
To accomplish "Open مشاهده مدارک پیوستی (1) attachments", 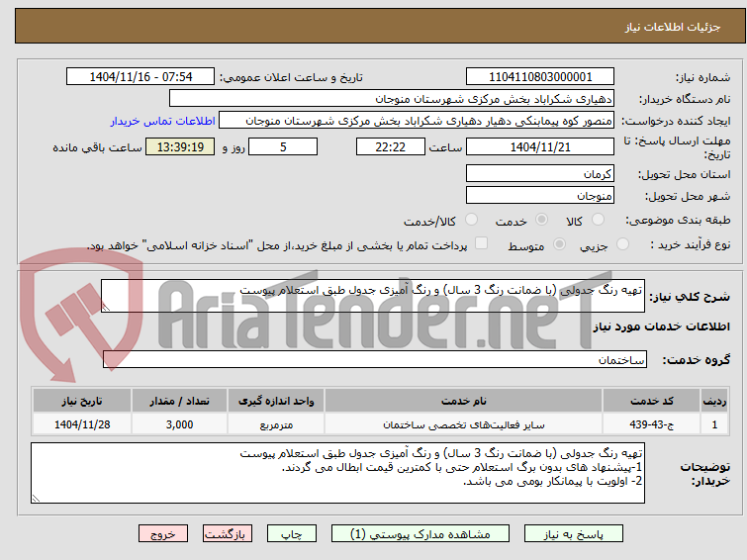I will coord(420,534).
